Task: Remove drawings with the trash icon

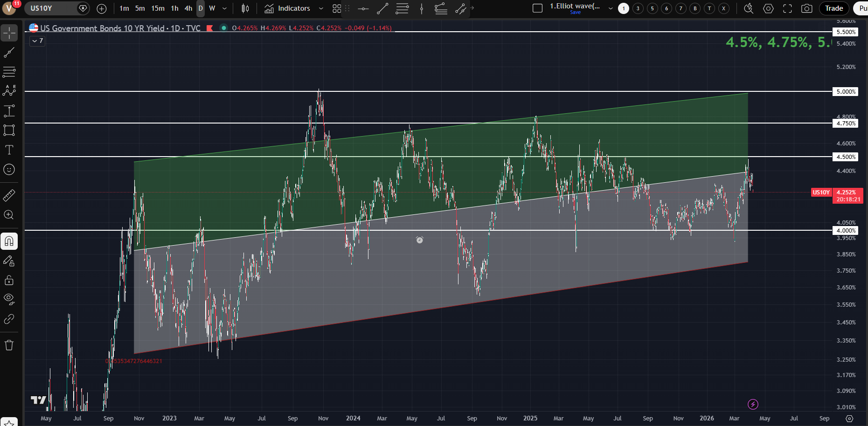Action: point(9,345)
